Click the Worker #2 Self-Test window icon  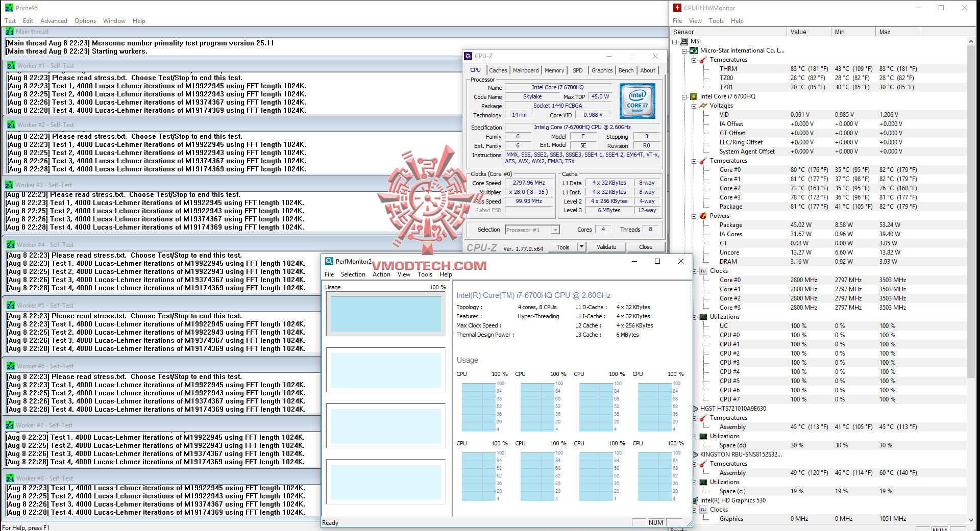pos(11,124)
